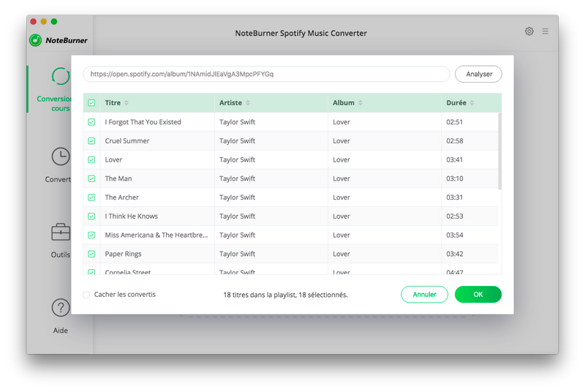585x392 pixels.
Task: Click the 02:58 duration cell
Action: [454, 141]
